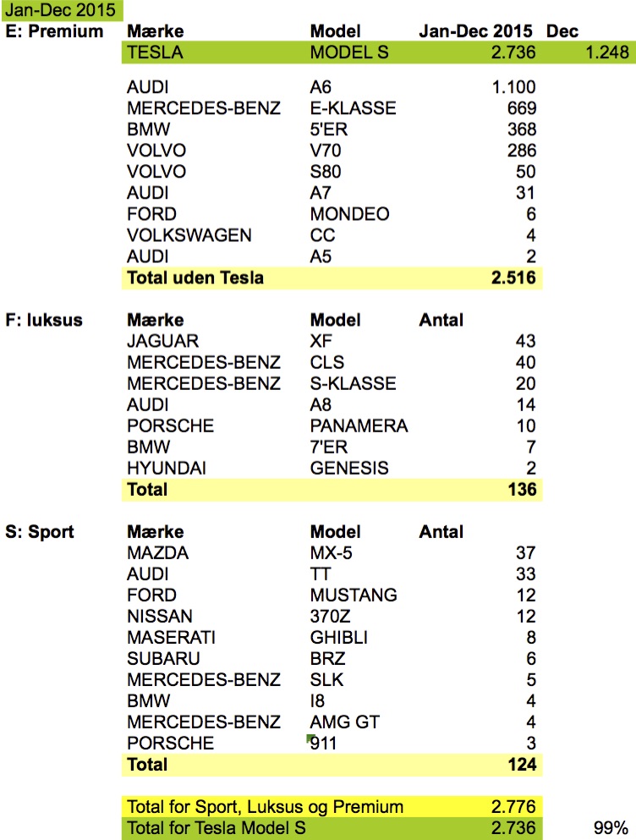Screen dimensions: 636x840
Task: Click the Total for Tesla Model S label
Action: 216,827
